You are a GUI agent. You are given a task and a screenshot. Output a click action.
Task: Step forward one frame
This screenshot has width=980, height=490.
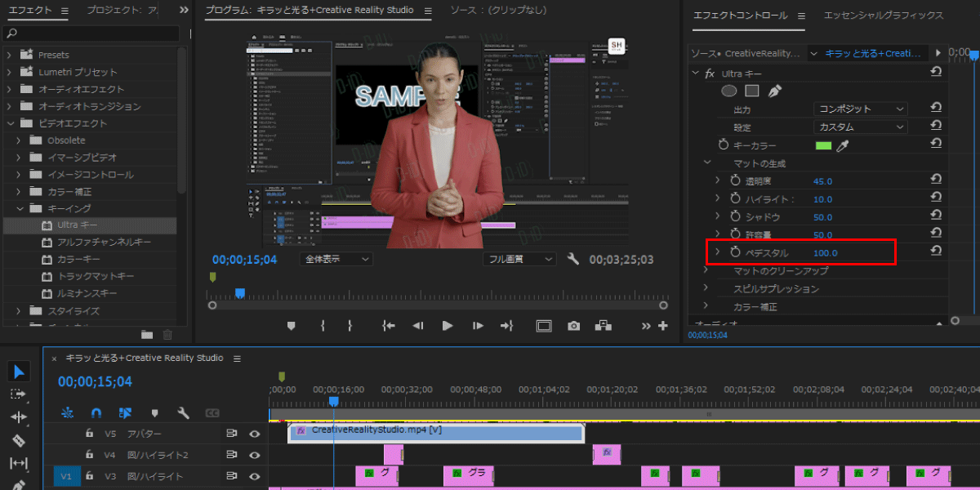[x=478, y=326]
